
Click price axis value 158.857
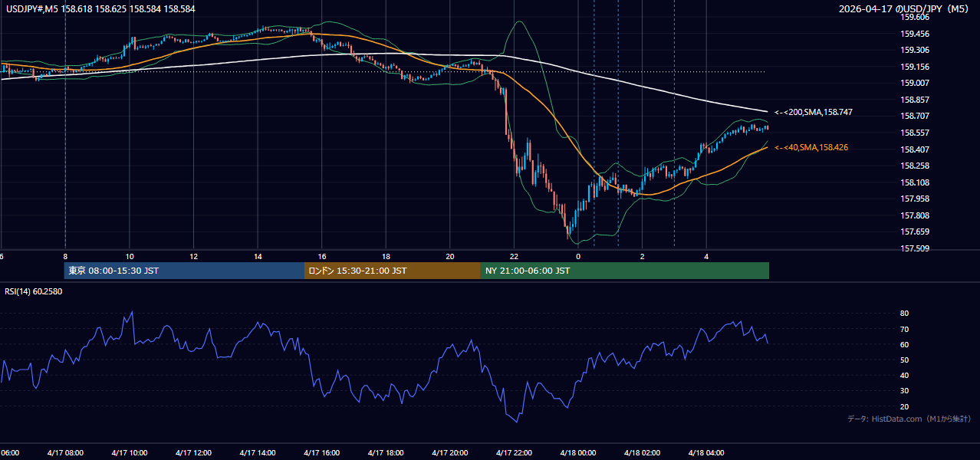tap(915, 100)
